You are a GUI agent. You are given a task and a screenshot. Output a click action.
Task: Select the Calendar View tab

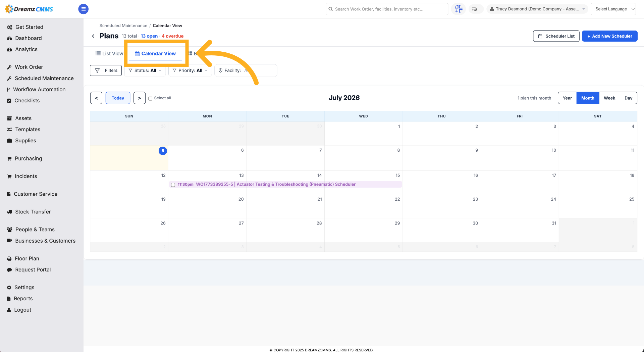tap(155, 54)
